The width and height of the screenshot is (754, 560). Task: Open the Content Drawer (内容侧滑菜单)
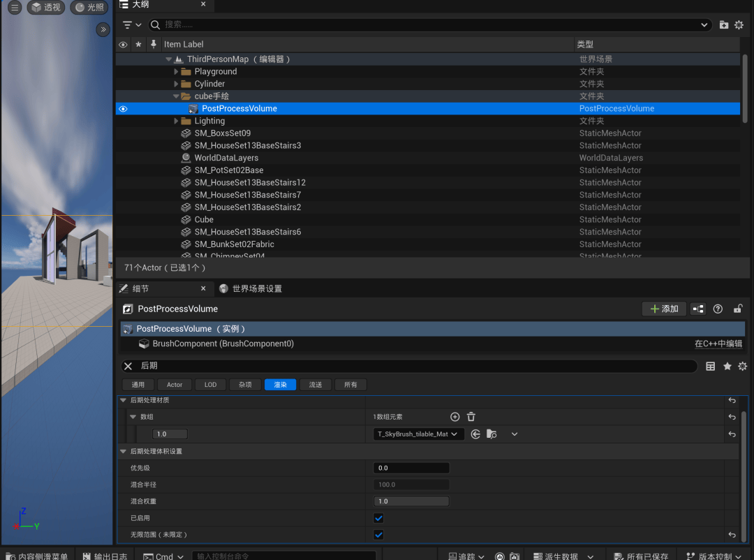pos(37,556)
